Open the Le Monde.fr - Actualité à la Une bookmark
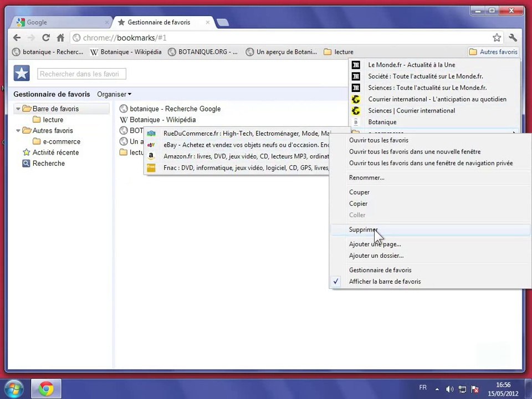This screenshot has width=532, height=399. [x=434, y=65]
